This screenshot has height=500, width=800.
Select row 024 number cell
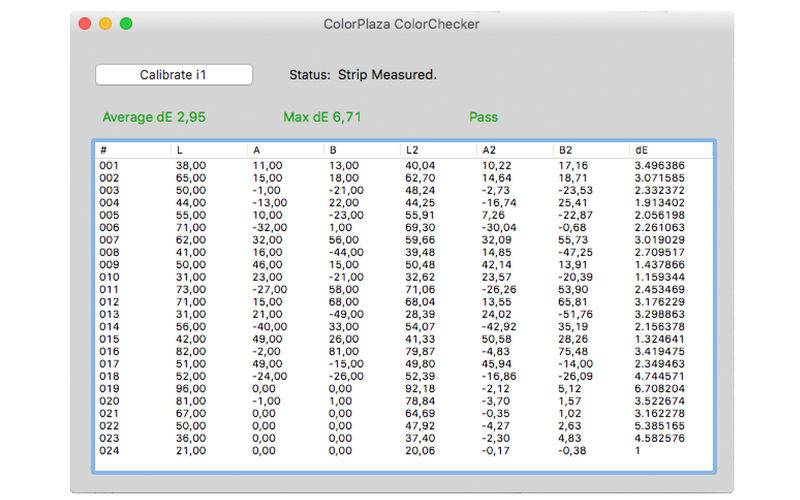click(x=109, y=451)
